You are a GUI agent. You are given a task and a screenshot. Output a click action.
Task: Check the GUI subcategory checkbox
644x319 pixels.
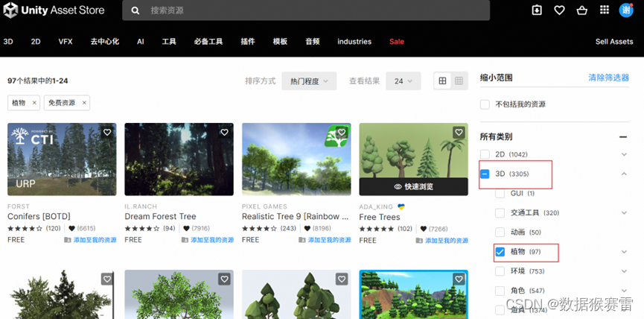click(500, 193)
